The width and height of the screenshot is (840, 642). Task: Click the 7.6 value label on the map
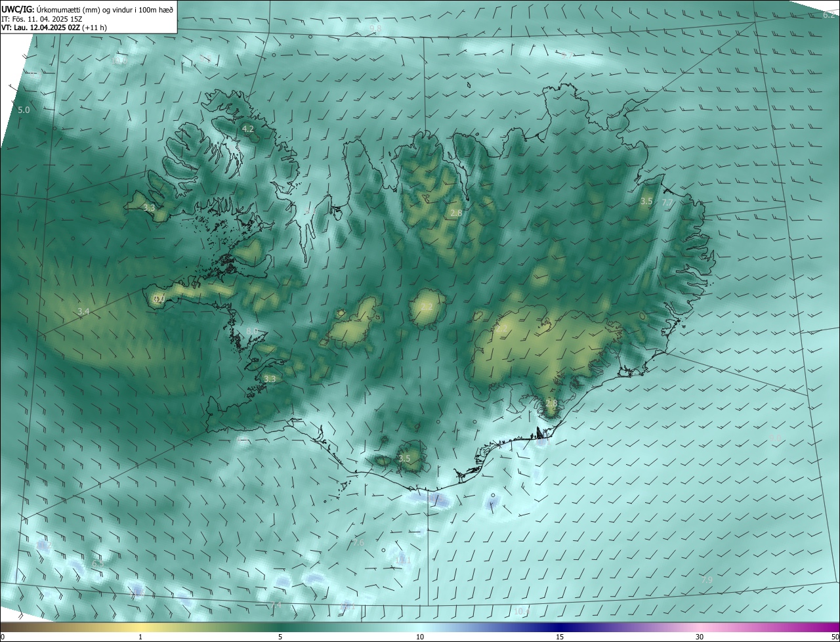358,543
